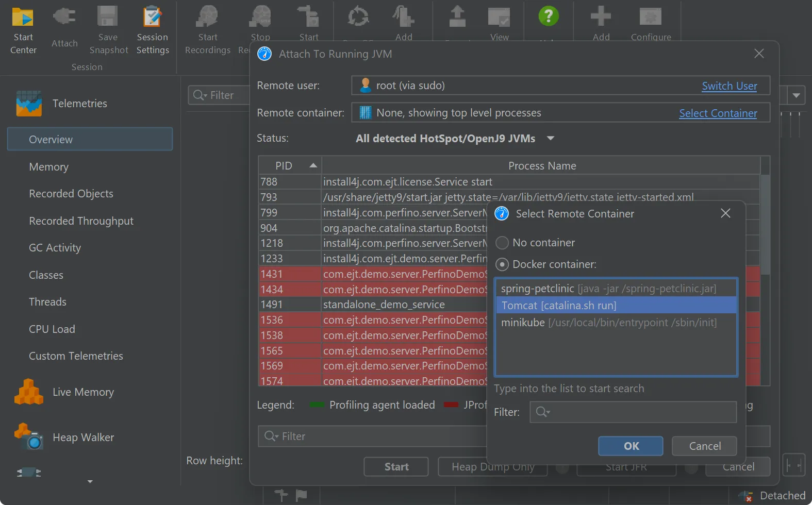Click the Attach plug icon
Viewport: 812px width, 505px height.
pyautogui.click(x=64, y=17)
